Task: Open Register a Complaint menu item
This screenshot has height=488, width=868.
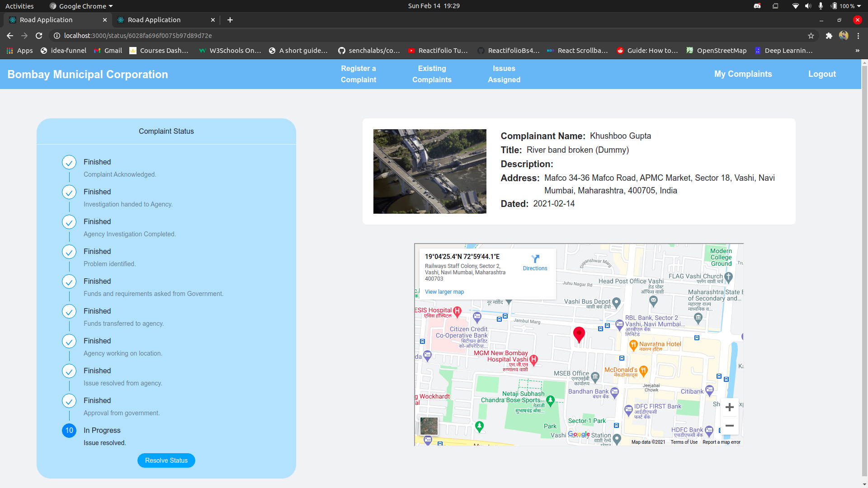Action: tap(358, 74)
